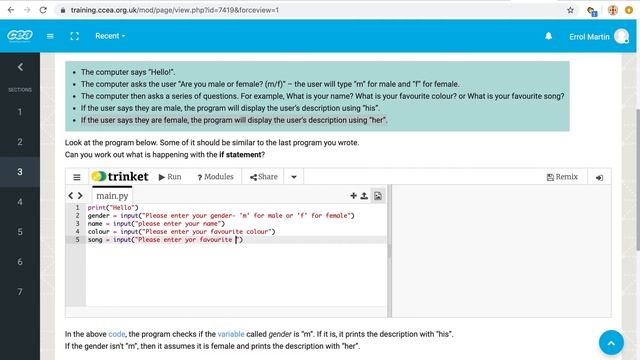
Task: Click the previous file arrow in editor
Action: [71, 196]
